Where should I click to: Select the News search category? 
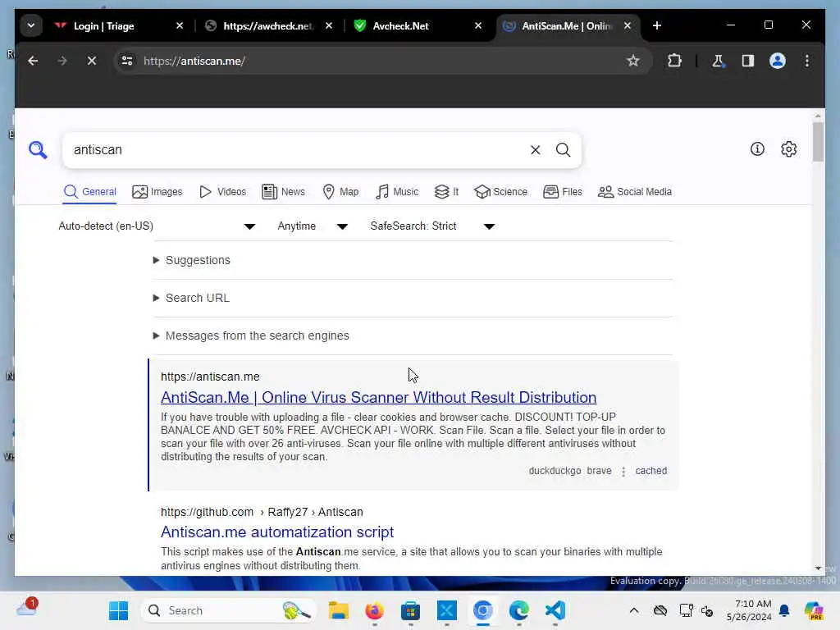[283, 192]
